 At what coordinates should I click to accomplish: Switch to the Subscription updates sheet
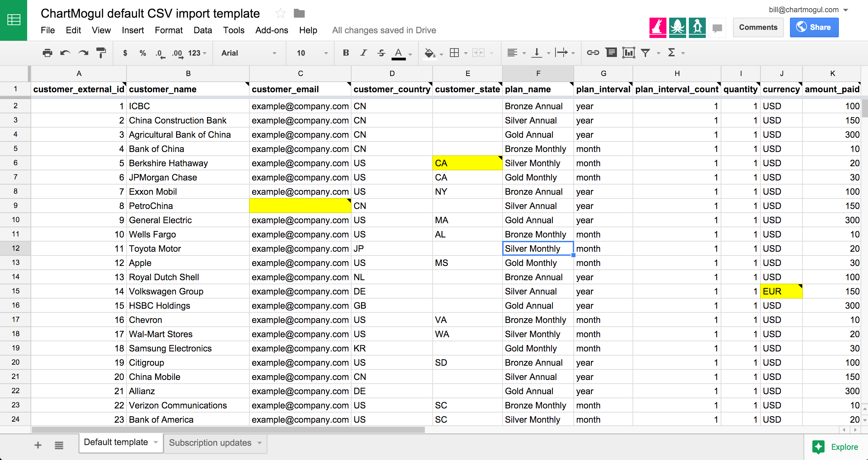click(210, 443)
